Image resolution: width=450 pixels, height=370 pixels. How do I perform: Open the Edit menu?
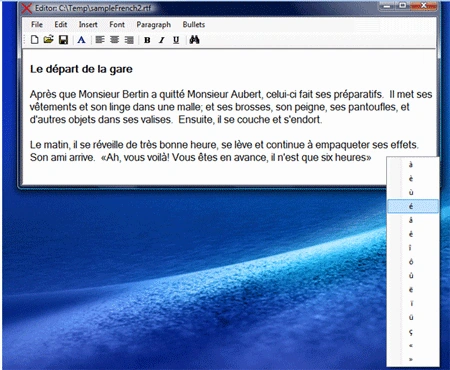tap(61, 24)
